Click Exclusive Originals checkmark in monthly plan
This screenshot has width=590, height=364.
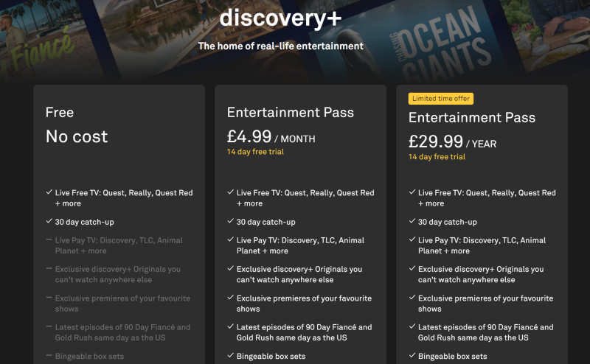pyautogui.click(x=231, y=268)
